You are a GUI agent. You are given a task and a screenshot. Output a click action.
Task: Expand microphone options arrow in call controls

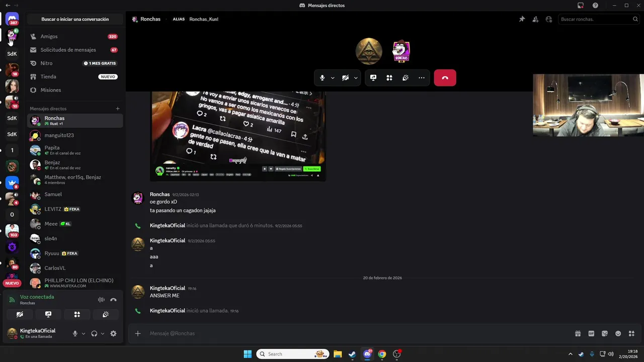tap(333, 78)
